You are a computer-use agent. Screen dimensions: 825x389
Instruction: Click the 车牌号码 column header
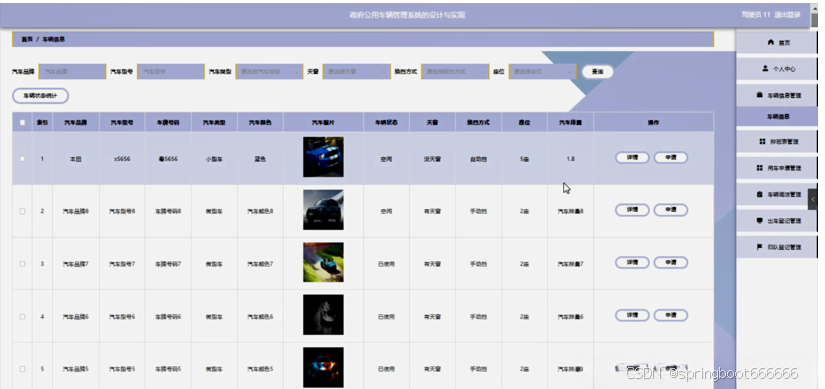click(168, 123)
